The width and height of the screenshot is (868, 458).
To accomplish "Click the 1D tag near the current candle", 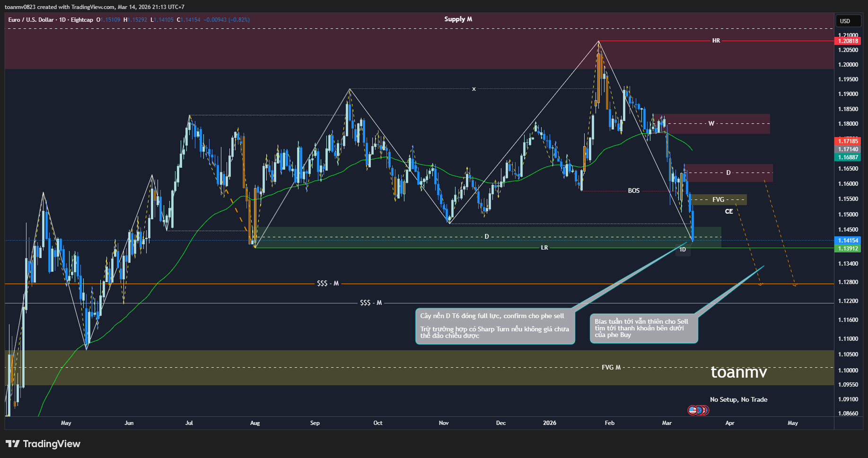I will click(x=683, y=250).
